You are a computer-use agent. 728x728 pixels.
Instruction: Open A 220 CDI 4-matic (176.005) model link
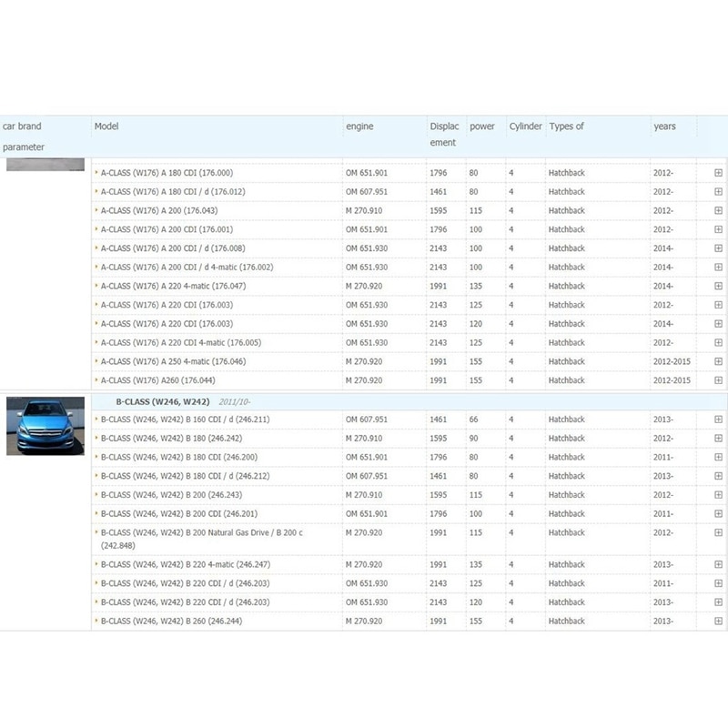(181, 343)
